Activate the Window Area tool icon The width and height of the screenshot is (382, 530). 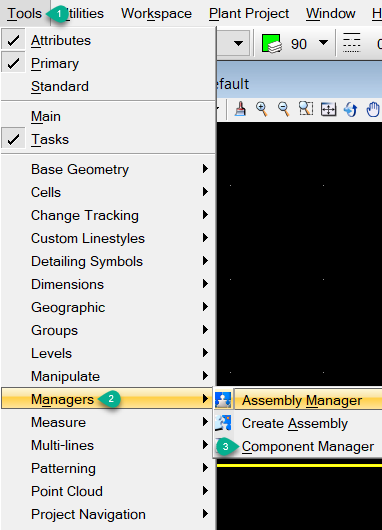click(x=306, y=109)
